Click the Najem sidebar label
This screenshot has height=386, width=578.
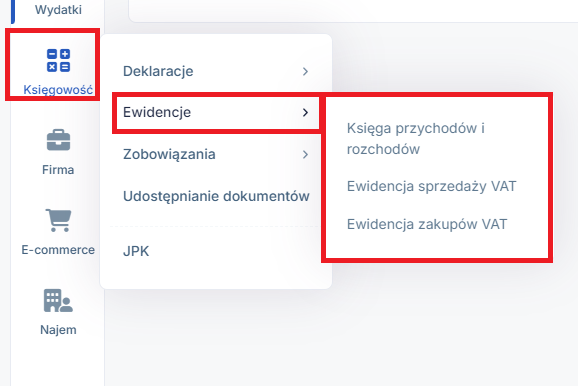pos(58,330)
